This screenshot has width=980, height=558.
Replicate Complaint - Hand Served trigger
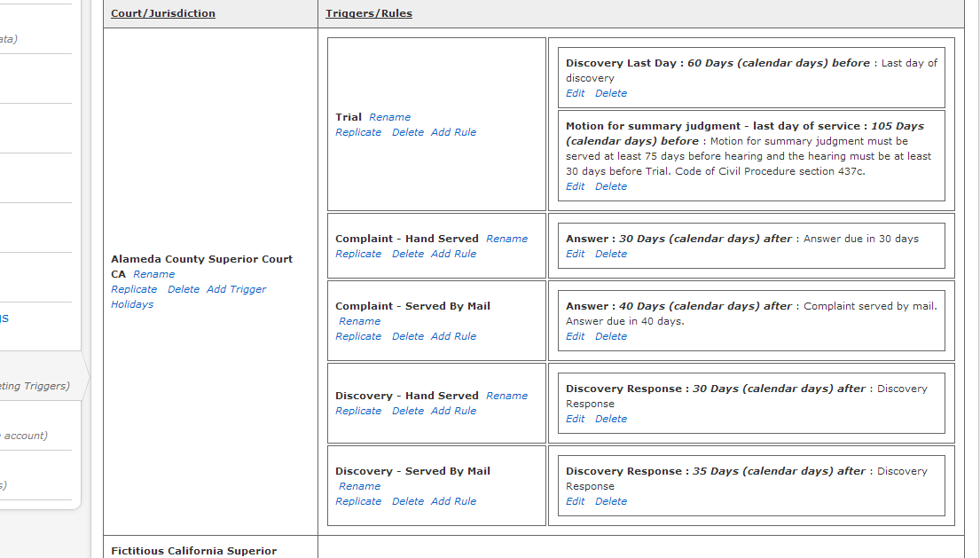click(x=358, y=254)
